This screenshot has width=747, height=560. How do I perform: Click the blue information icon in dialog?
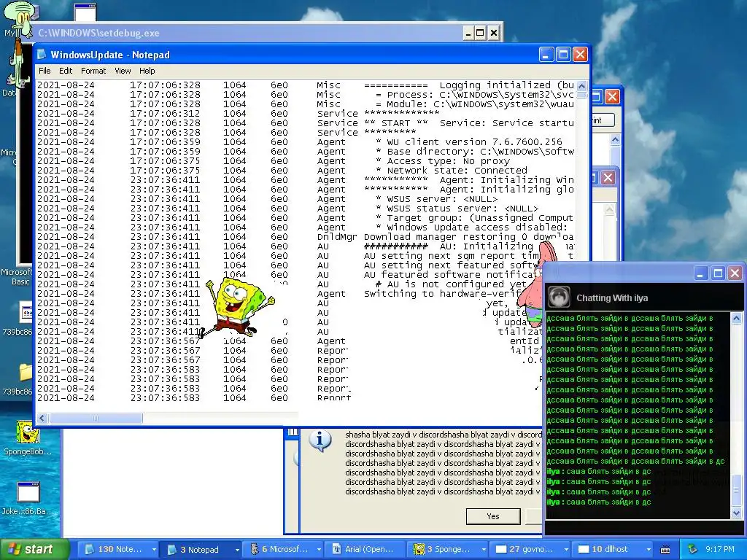tap(320, 441)
